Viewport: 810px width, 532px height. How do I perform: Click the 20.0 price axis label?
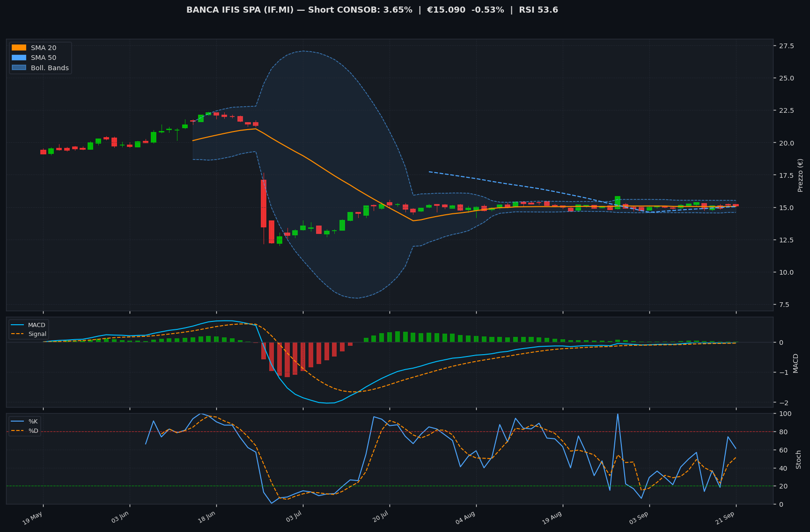pyautogui.click(x=786, y=143)
